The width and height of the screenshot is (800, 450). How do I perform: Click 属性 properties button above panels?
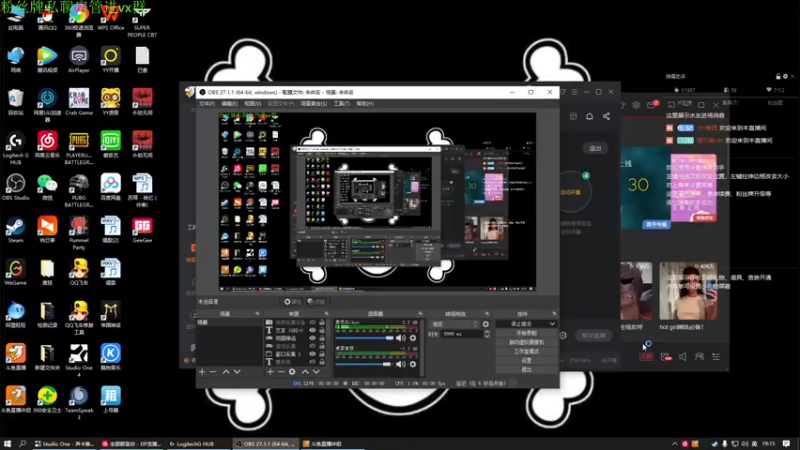coord(293,302)
